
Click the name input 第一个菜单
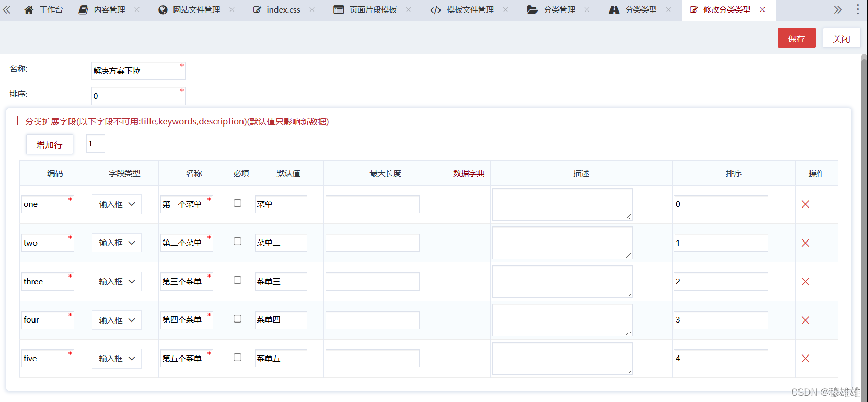click(187, 204)
